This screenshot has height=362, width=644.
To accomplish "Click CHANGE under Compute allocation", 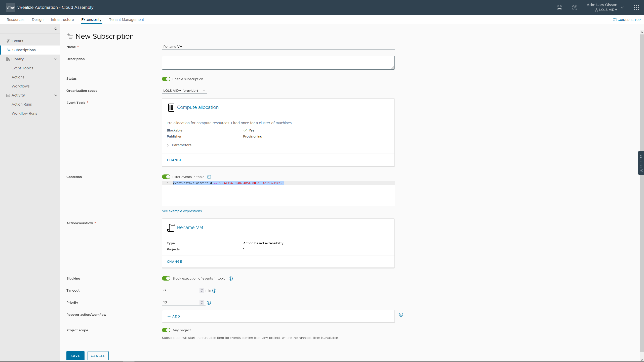I will click(x=174, y=160).
